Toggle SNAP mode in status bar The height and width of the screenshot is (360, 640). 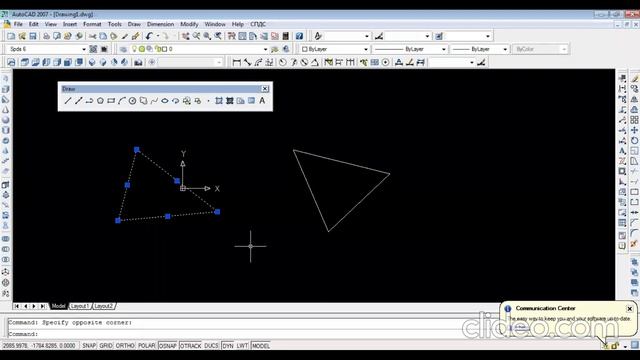click(89, 346)
